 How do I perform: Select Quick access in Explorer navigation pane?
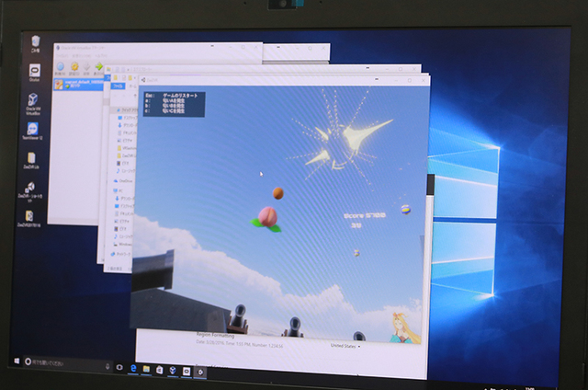click(x=127, y=110)
